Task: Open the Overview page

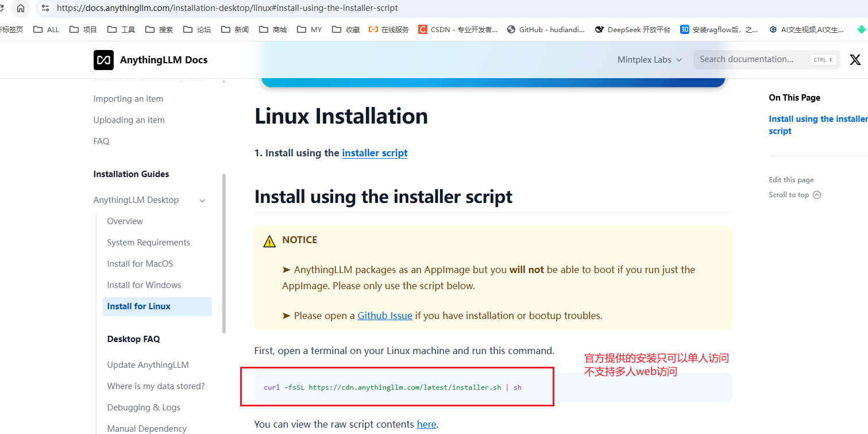Action: click(125, 221)
